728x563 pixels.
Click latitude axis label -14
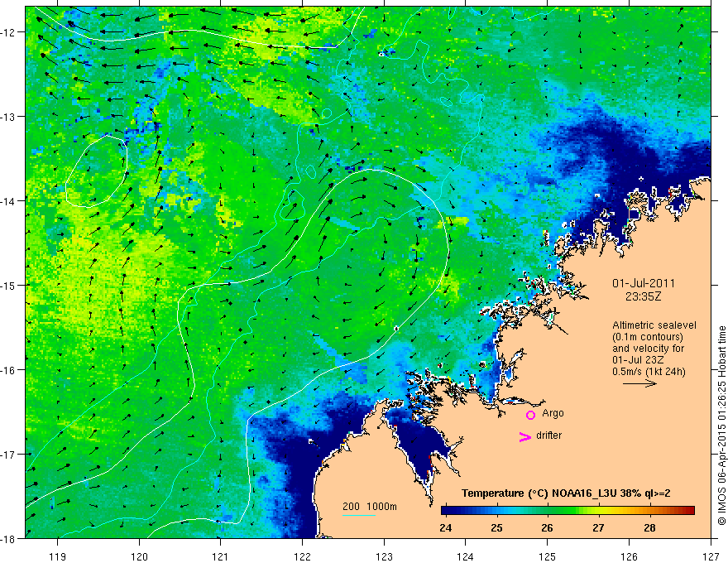9,201
